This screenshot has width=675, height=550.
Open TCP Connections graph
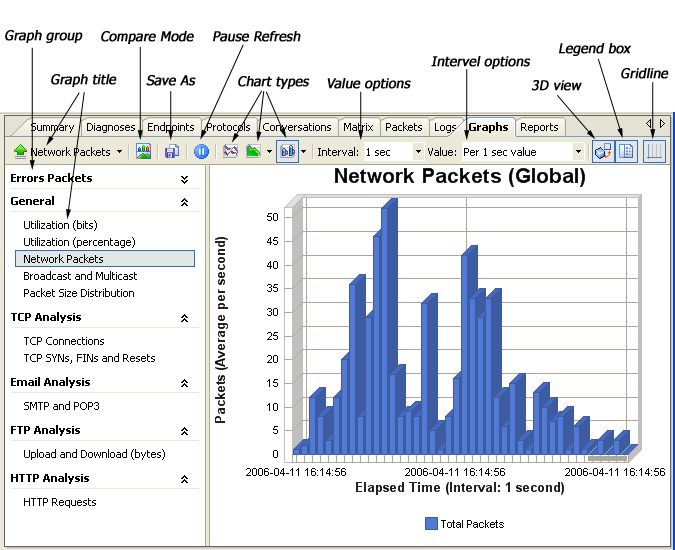(x=64, y=341)
